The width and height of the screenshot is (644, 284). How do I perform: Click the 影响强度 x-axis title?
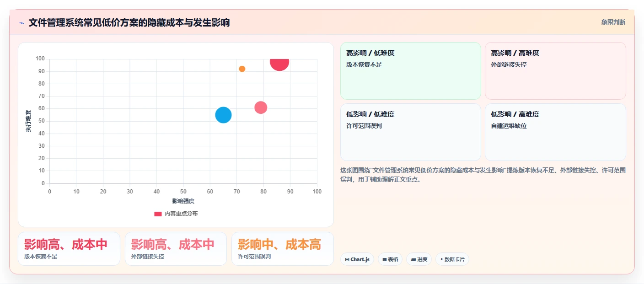(x=183, y=201)
